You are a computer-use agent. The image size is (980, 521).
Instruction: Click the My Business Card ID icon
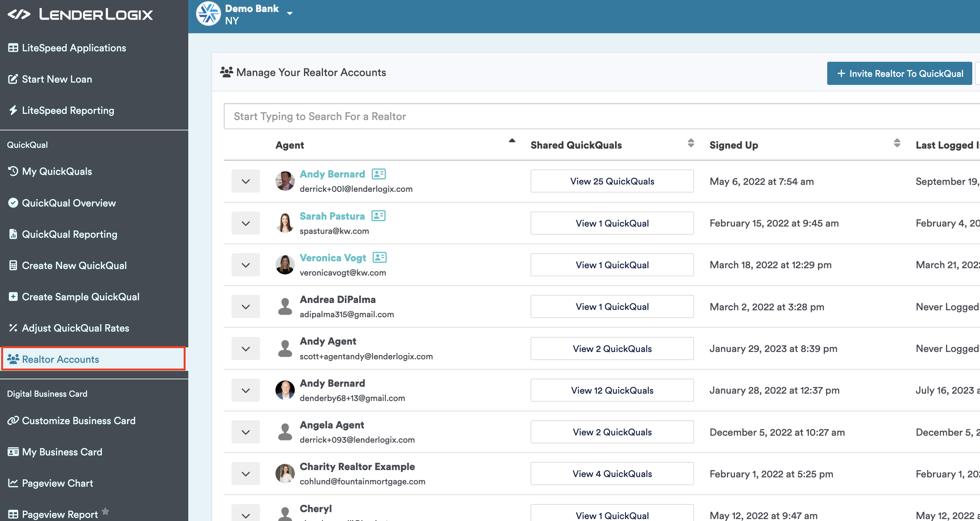[x=13, y=452]
